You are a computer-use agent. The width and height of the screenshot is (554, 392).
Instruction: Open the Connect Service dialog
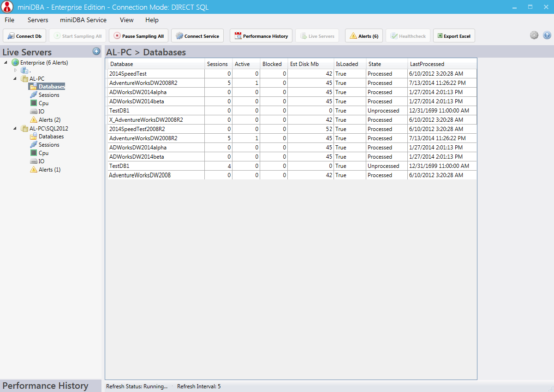197,36
